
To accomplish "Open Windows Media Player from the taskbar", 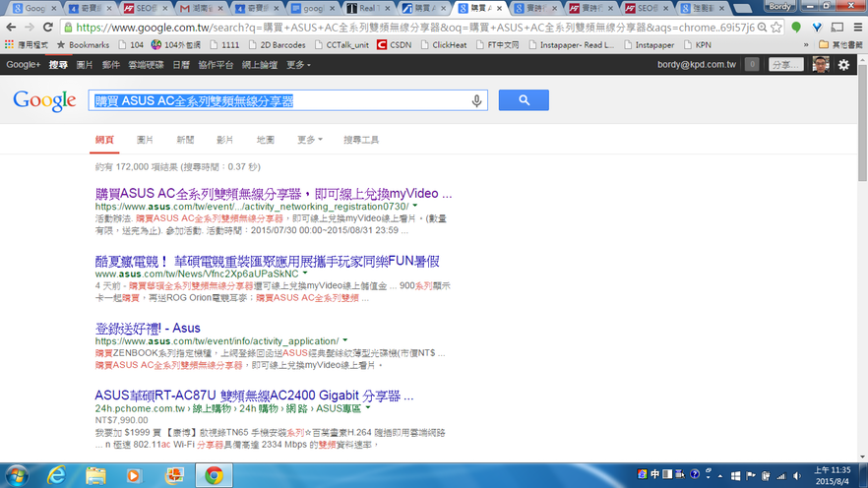I will tap(134, 475).
